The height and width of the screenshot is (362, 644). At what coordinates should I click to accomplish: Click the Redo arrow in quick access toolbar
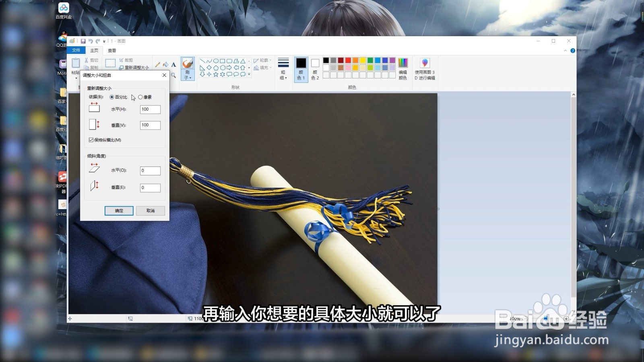pos(98,41)
